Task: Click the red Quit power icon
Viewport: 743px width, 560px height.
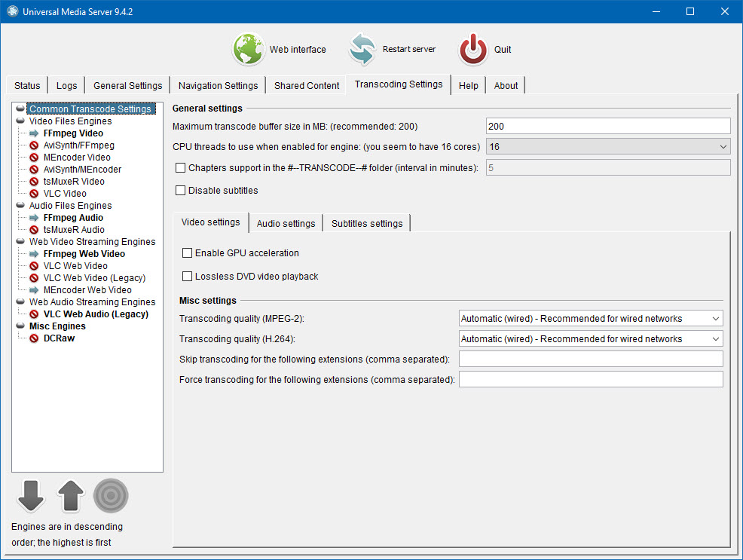Action: tap(473, 49)
